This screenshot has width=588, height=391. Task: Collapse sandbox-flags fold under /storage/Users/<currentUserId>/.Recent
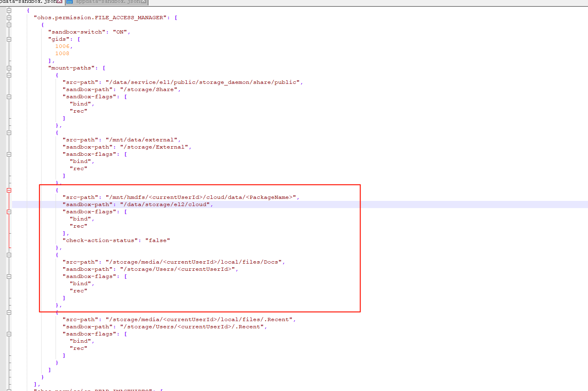[9, 334]
